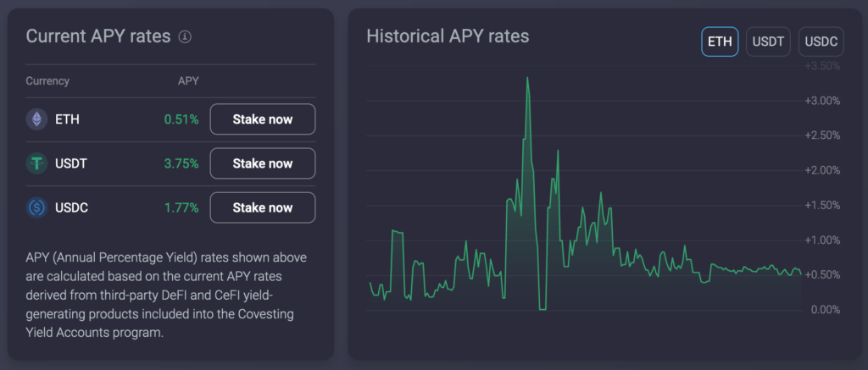Click the 1.77% USDC rate value
Viewport: 868px width, 370px height.
tap(181, 207)
